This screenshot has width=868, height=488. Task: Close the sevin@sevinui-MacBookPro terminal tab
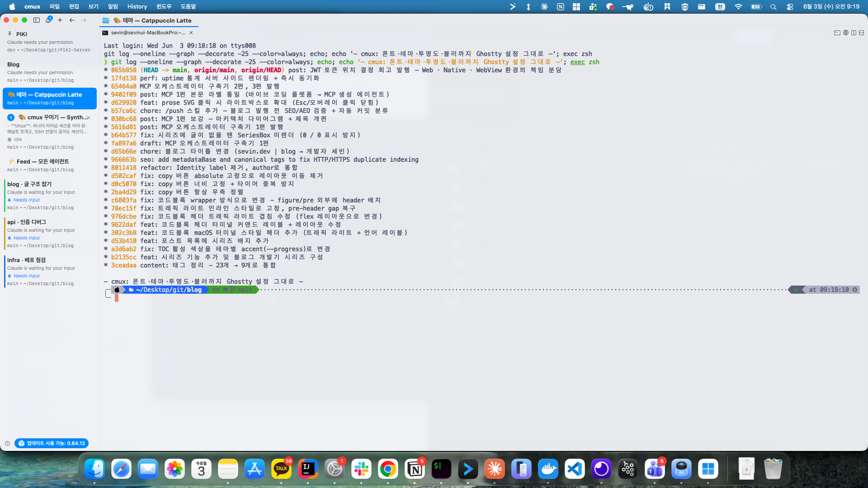tap(191, 33)
